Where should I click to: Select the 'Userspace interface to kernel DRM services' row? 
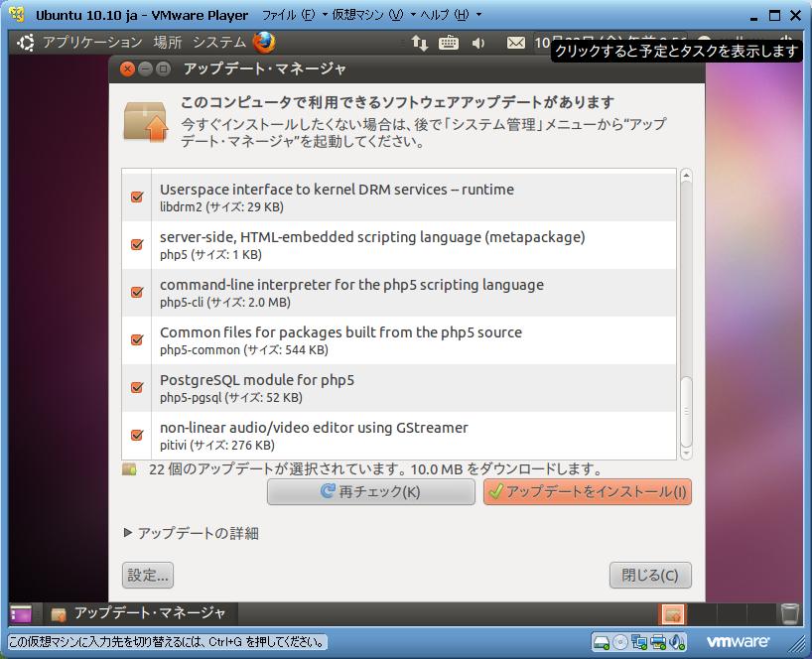pos(399,197)
